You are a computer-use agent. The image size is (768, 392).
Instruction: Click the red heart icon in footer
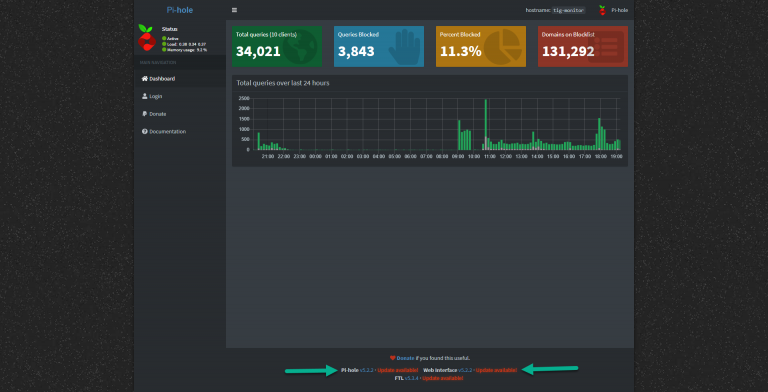pyautogui.click(x=392, y=358)
